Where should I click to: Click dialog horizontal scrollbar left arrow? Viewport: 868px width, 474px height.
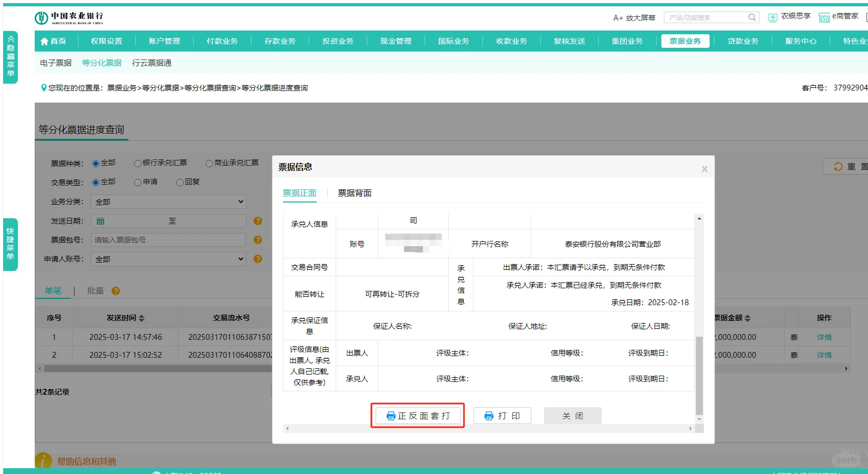tap(287, 429)
